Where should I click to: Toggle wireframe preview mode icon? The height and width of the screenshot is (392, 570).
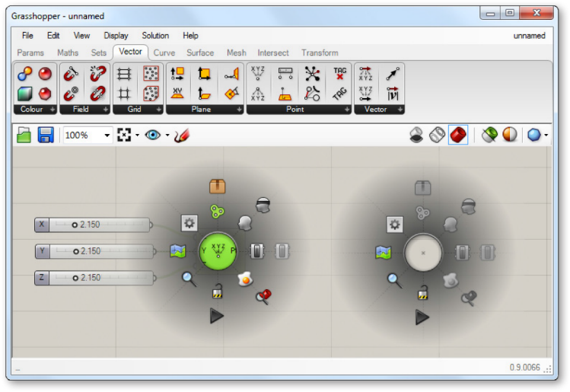point(437,135)
